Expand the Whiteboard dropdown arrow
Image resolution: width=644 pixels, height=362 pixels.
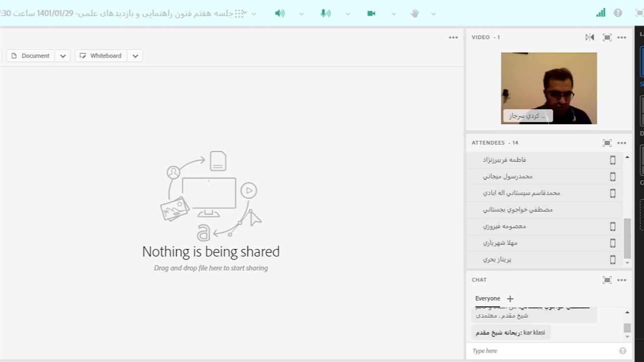135,56
